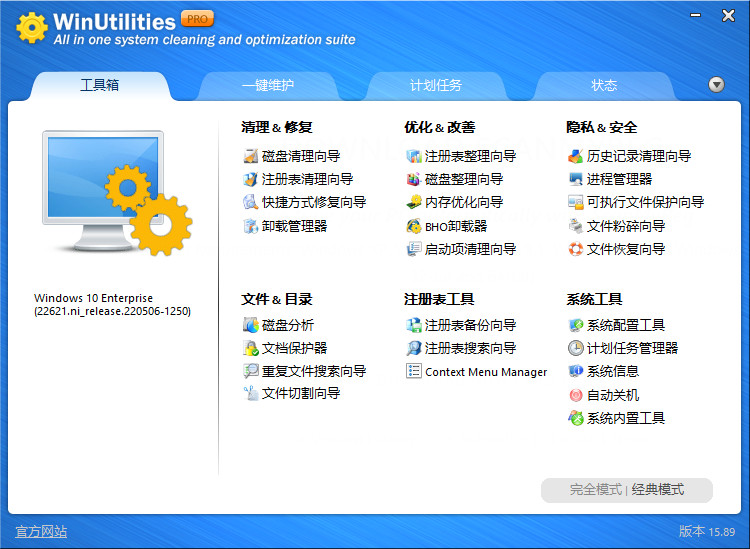Open 磁盘分析 label
The height and width of the screenshot is (549, 750).
287,325
